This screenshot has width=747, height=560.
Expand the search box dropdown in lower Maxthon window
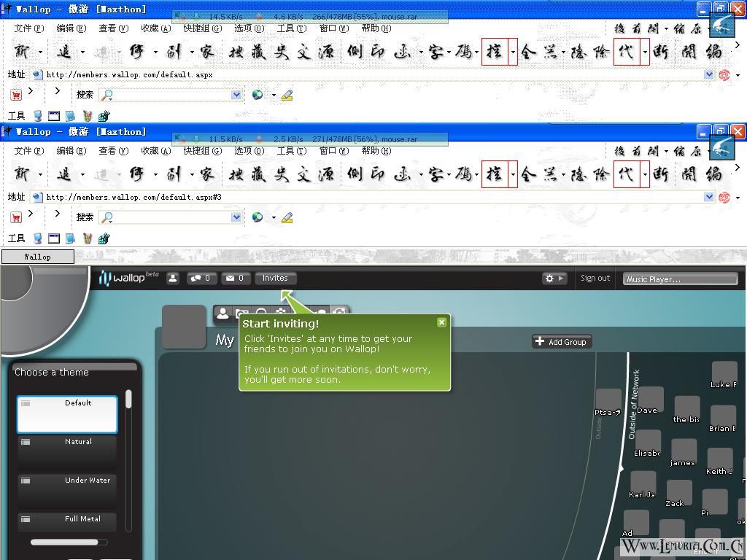(x=236, y=217)
